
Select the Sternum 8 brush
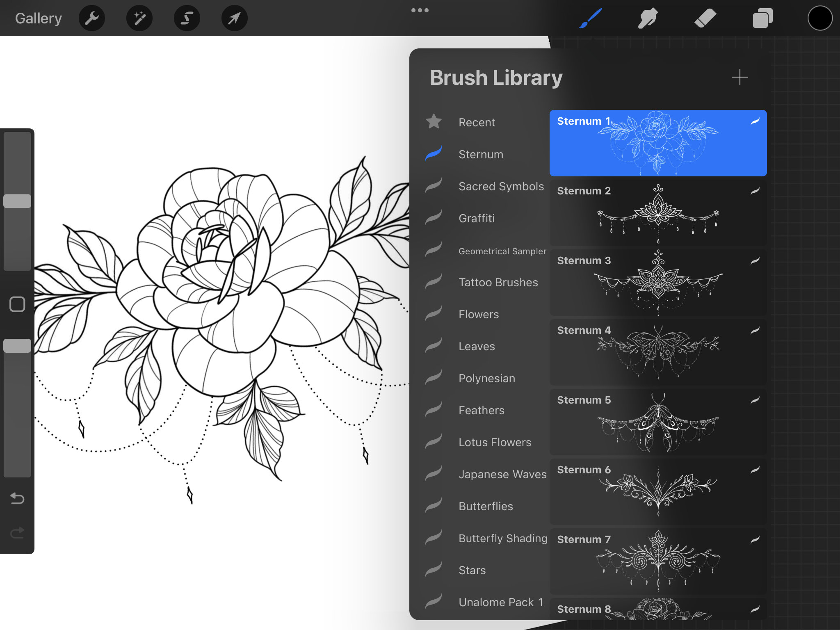pyautogui.click(x=658, y=609)
